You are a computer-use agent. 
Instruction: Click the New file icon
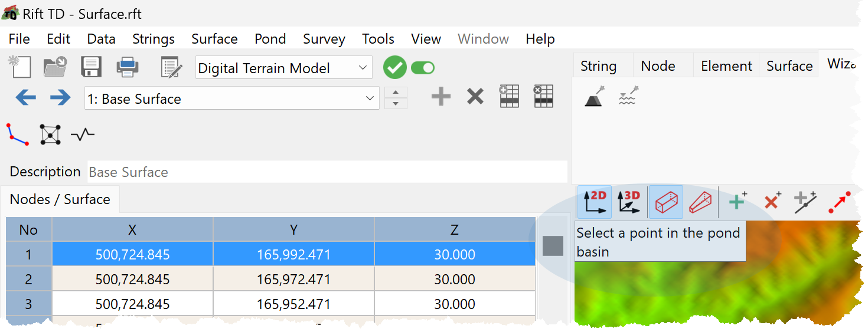point(19,67)
